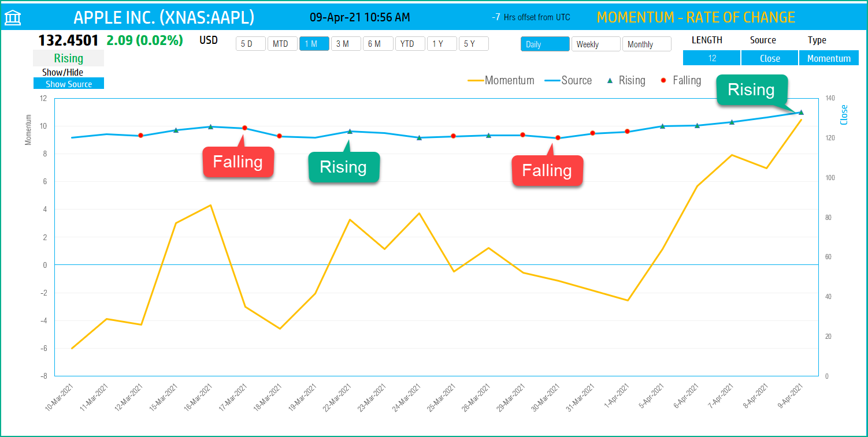Screen dimensions: 868x437
Task: Click the 09-Apr-21 10:56 AM timestamp
Action: pyautogui.click(x=360, y=17)
